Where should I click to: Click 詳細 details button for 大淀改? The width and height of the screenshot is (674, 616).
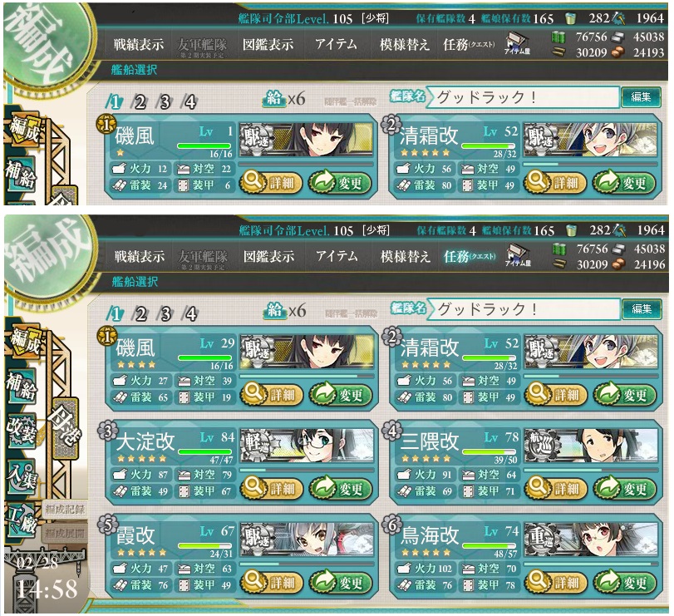pos(271,488)
